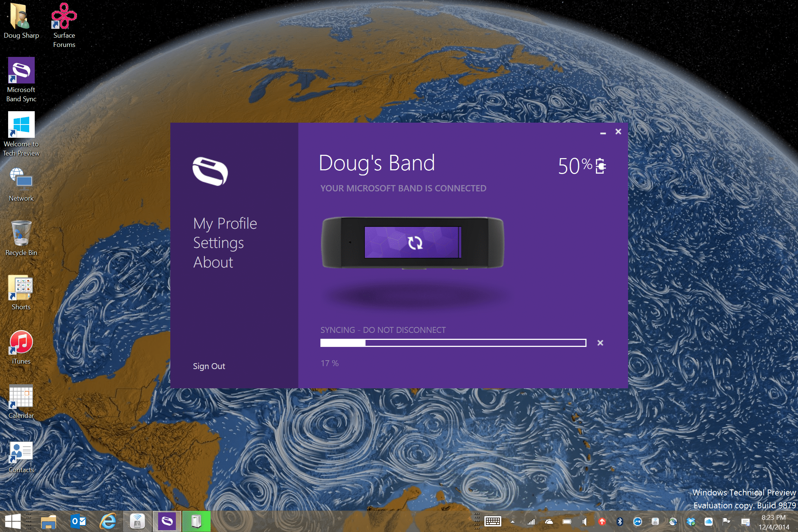
Task: Select Welcome to Tech Preview shortcut
Action: (21, 134)
